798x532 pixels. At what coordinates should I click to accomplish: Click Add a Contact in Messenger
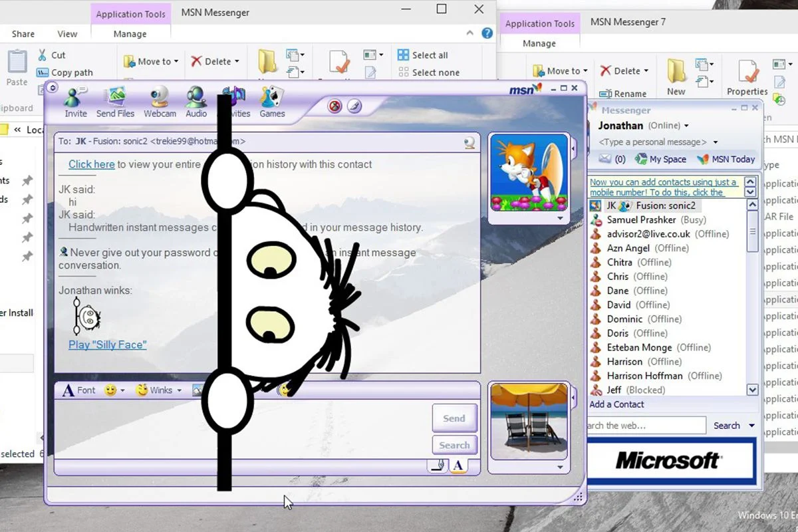(x=616, y=404)
